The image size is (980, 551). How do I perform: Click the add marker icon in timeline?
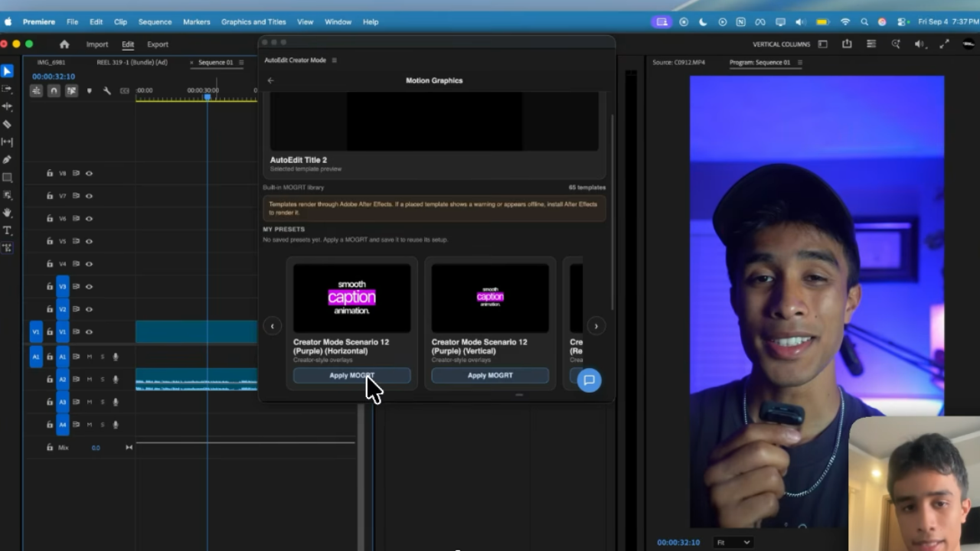pos(89,91)
